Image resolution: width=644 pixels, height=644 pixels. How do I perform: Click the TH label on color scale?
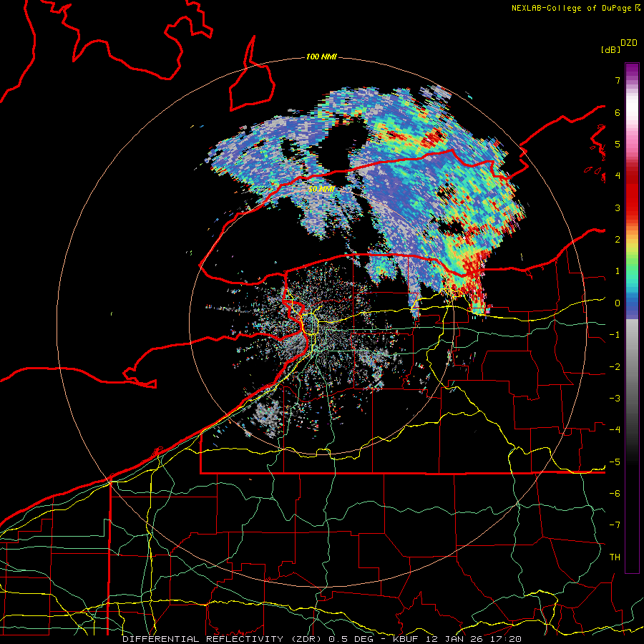(x=615, y=557)
